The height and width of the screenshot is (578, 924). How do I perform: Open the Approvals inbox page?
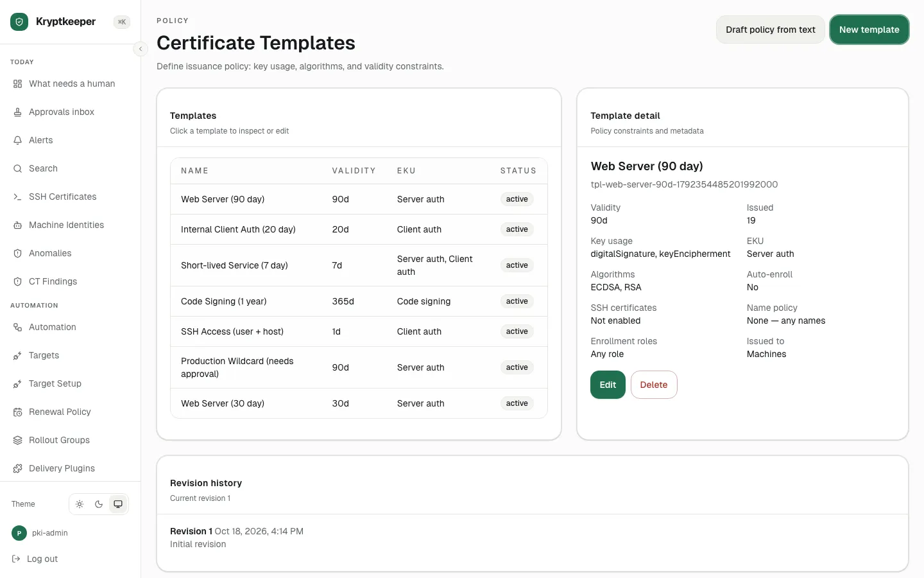click(x=71, y=112)
